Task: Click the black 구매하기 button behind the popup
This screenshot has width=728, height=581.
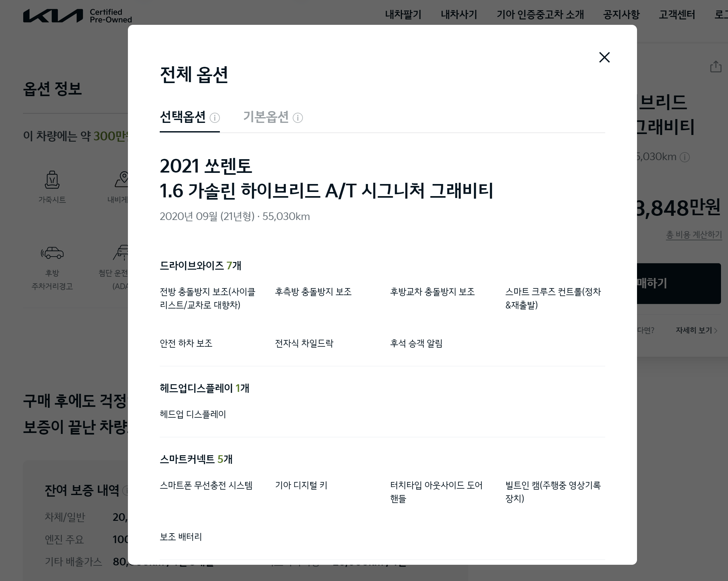Action: 679,283
